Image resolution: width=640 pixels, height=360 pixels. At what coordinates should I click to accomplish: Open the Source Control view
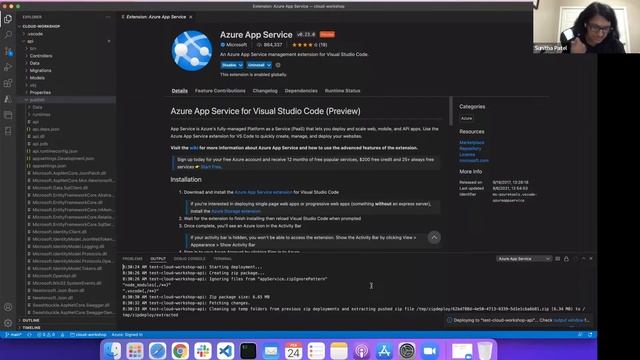click(x=8, y=51)
